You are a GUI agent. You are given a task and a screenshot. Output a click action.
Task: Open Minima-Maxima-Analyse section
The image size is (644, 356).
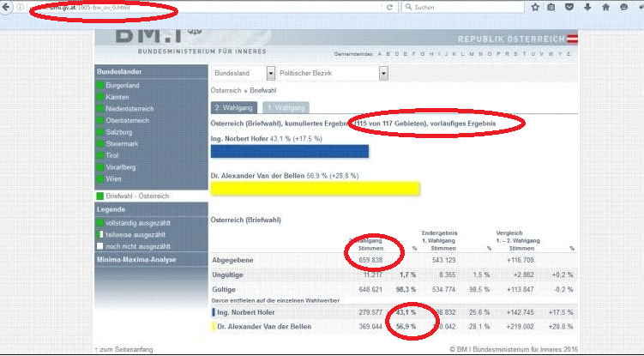136,260
